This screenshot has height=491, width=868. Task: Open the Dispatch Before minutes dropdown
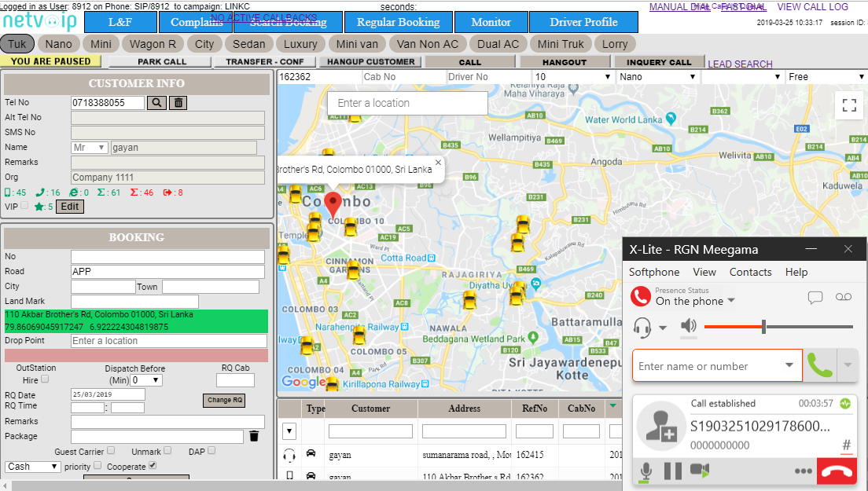146,380
